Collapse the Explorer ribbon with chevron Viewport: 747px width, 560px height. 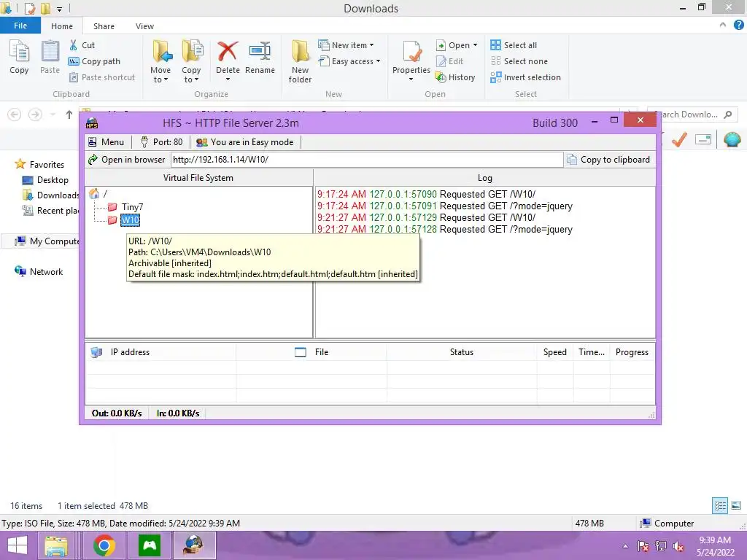(x=723, y=25)
